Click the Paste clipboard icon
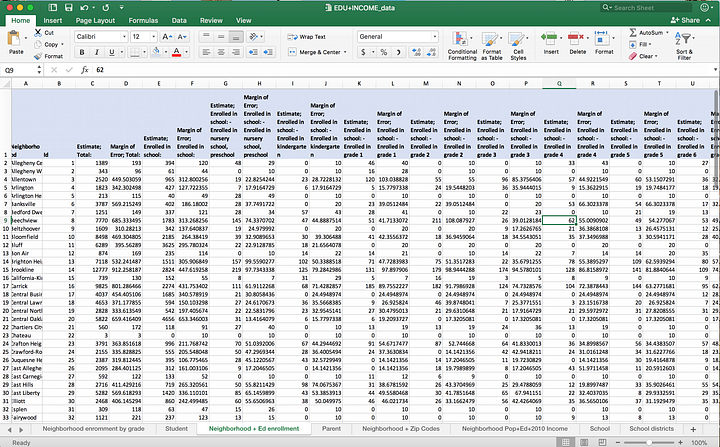The width and height of the screenshot is (720, 447). [x=14, y=39]
